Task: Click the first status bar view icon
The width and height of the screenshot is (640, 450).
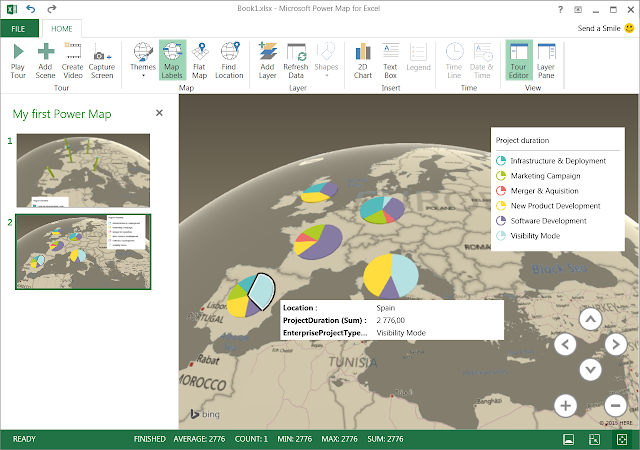Action: click(x=568, y=439)
